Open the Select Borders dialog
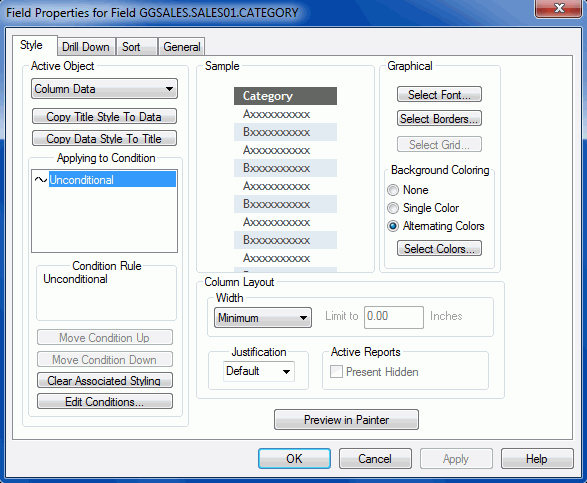The image size is (587, 483). (439, 119)
